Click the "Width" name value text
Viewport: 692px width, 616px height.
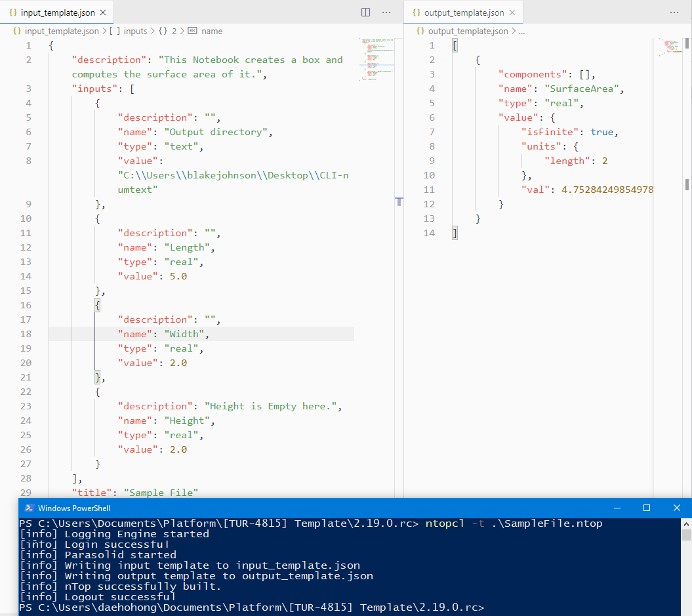pos(184,334)
